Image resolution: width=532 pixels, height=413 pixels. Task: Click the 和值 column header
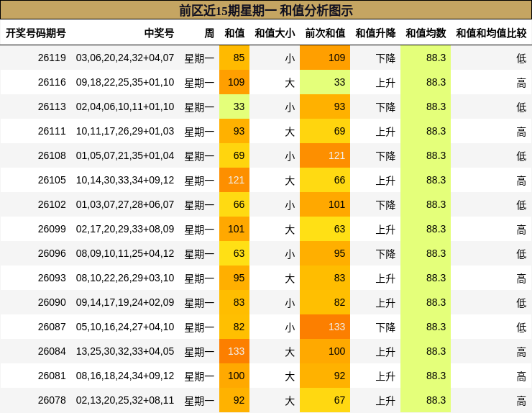point(234,33)
